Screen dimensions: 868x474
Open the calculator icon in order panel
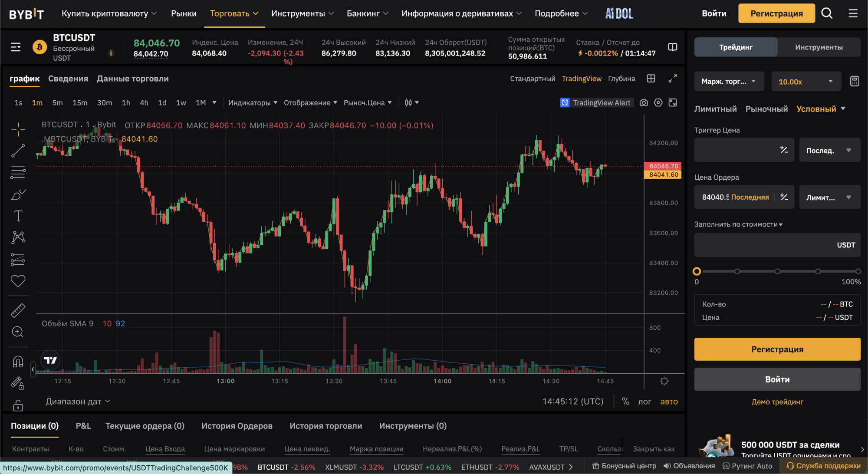point(854,81)
